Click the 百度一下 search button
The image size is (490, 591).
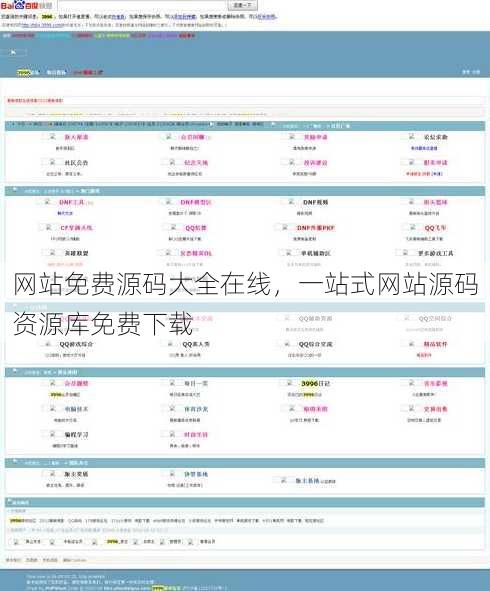242,5
